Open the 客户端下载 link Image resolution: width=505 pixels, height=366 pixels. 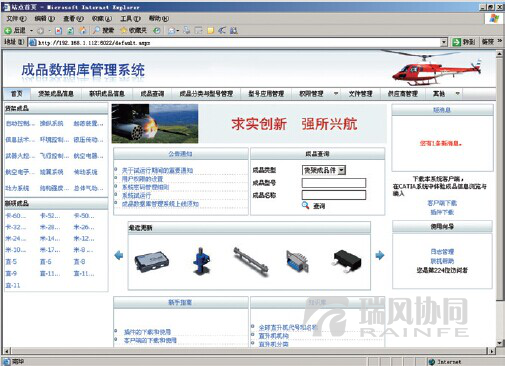(x=442, y=203)
